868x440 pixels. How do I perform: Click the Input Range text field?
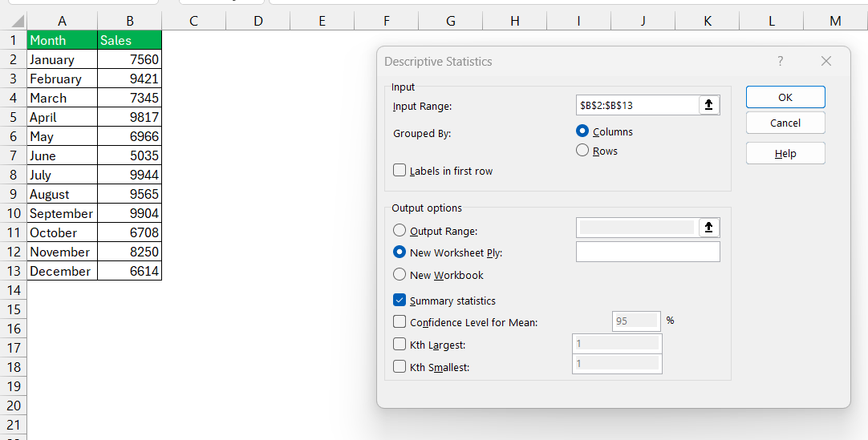click(x=637, y=105)
